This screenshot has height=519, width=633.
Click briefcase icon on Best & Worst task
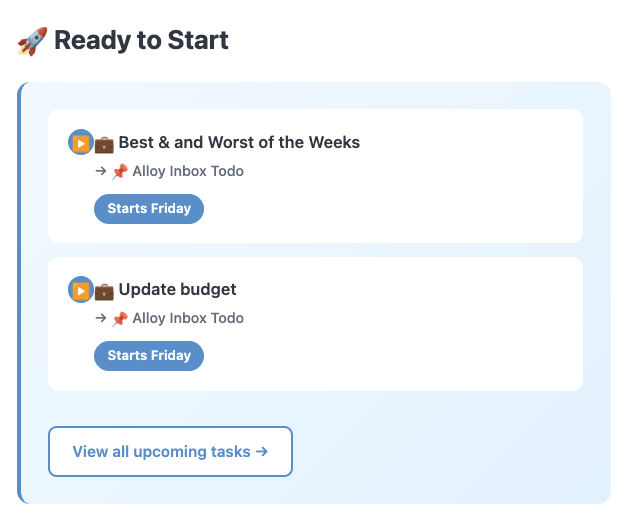104,144
